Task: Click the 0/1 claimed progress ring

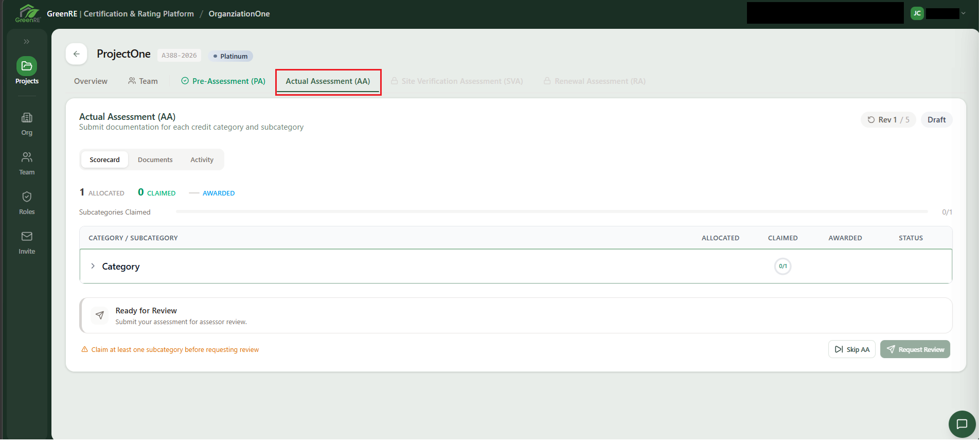Action: click(x=782, y=266)
